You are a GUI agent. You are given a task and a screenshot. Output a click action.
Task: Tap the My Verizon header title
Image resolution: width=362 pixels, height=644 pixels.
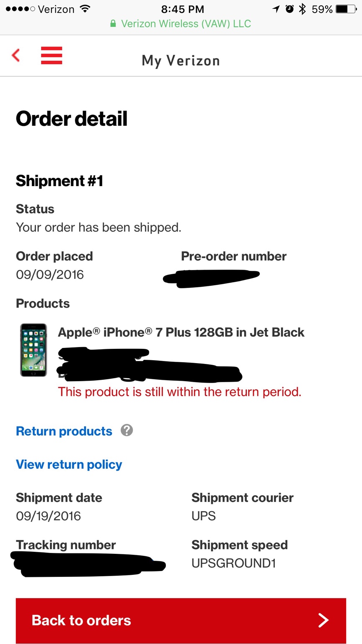click(x=181, y=61)
